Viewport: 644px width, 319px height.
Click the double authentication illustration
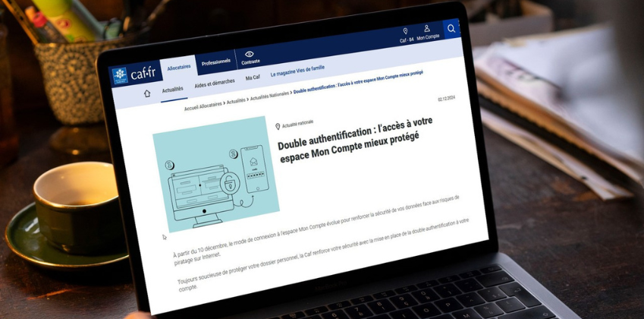click(x=216, y=174)
